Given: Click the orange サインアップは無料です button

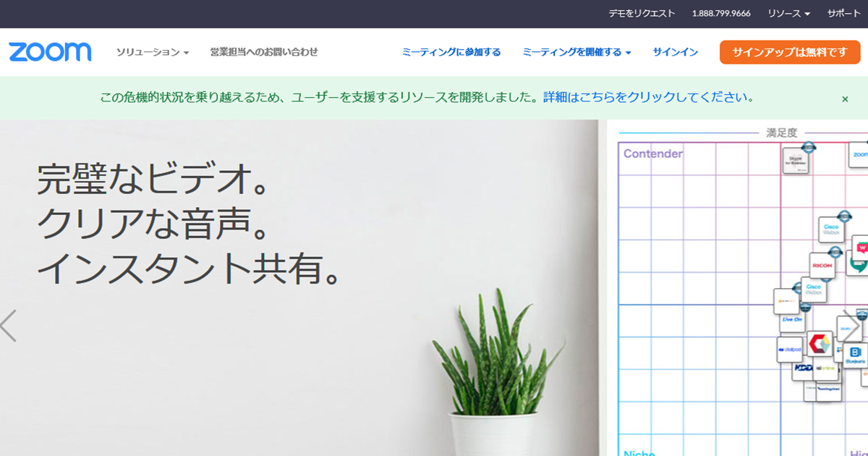Looking at the screenshot, I should [790, 52].
